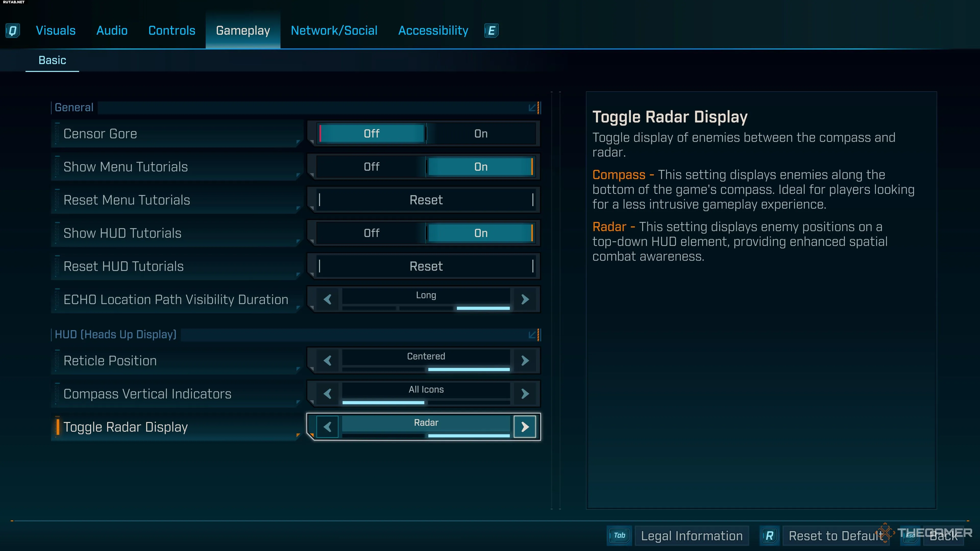
Task: Select the Compass Vertical Indicators label
Action: [x=147, y=394]
